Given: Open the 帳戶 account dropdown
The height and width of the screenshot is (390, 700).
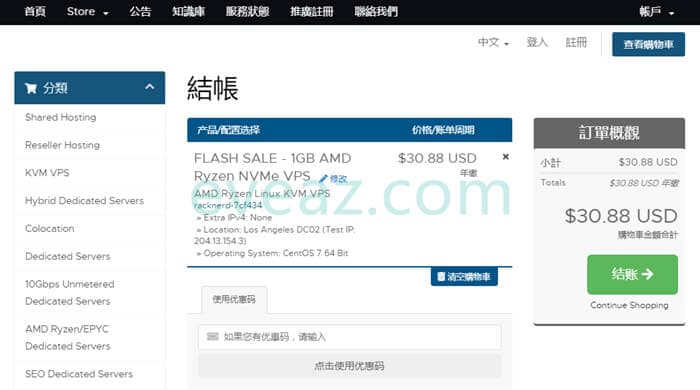Looking at the screenshot, I should [656, 12].
